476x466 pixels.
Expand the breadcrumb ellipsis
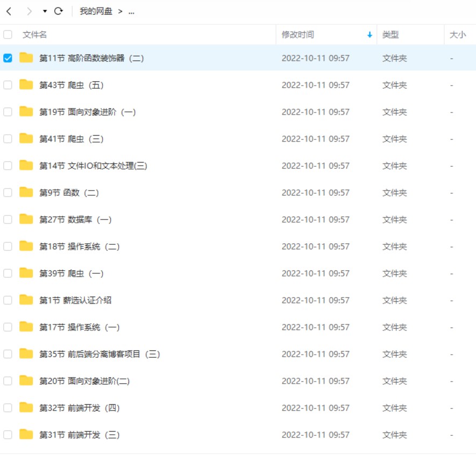click(131, 12)
